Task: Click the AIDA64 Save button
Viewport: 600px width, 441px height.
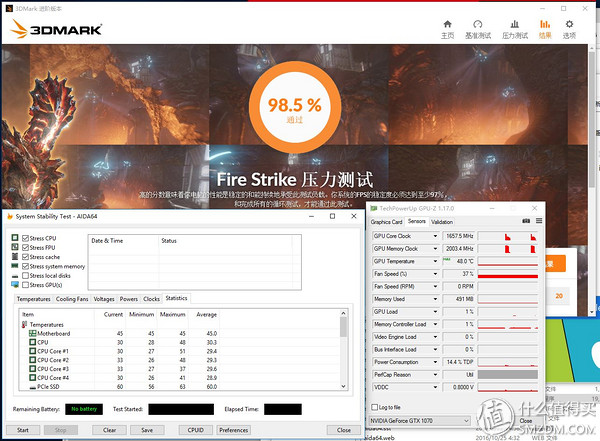Action: [147, 430]
